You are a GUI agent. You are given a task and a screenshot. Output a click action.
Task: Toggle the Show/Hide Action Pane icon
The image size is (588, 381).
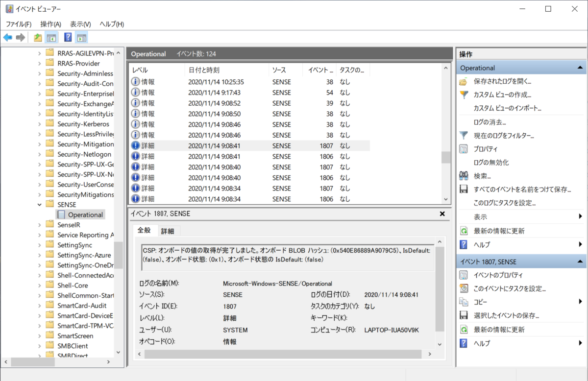81,37
